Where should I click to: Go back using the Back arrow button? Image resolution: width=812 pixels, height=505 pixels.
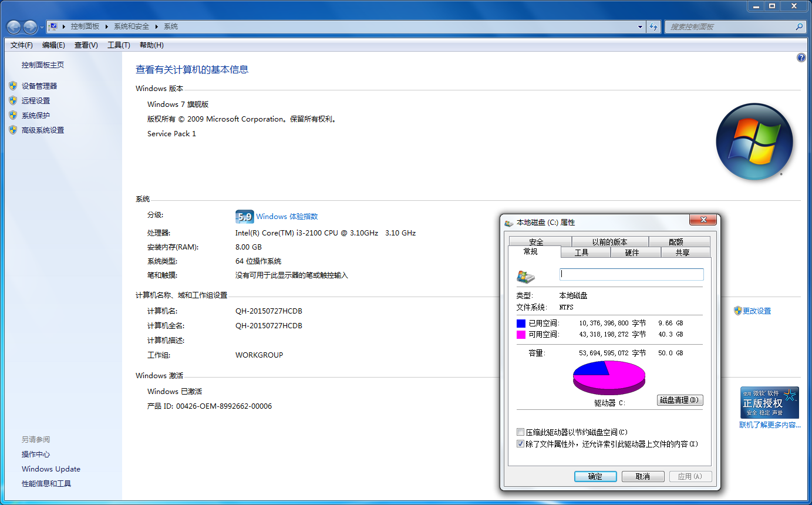point(14,26)
